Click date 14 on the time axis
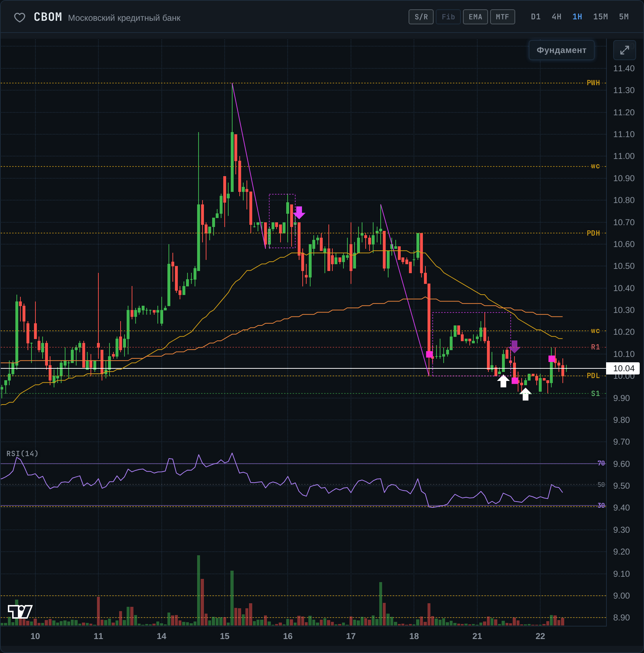Image resolution: width=644 pixels, height=653 pixels. 161,636
